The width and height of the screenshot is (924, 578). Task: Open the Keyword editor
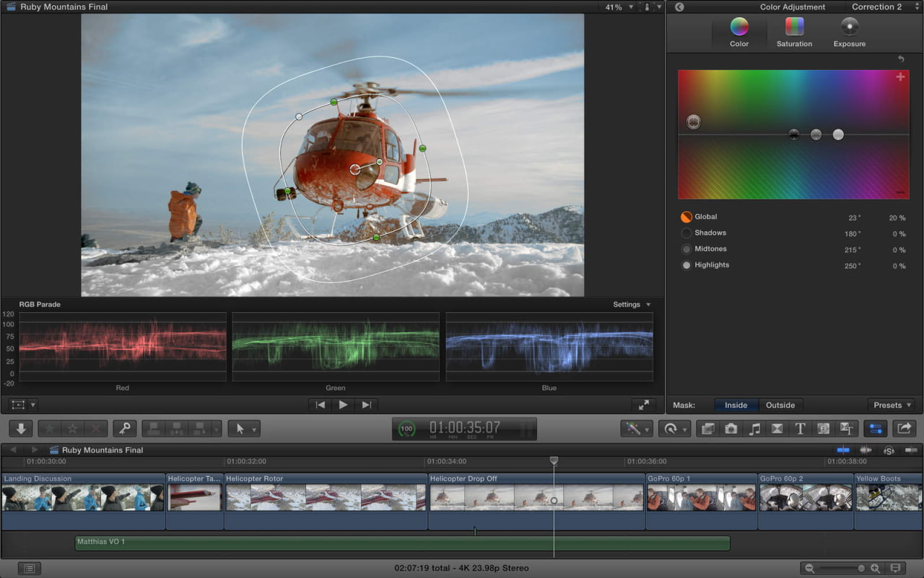coord(124,428)
